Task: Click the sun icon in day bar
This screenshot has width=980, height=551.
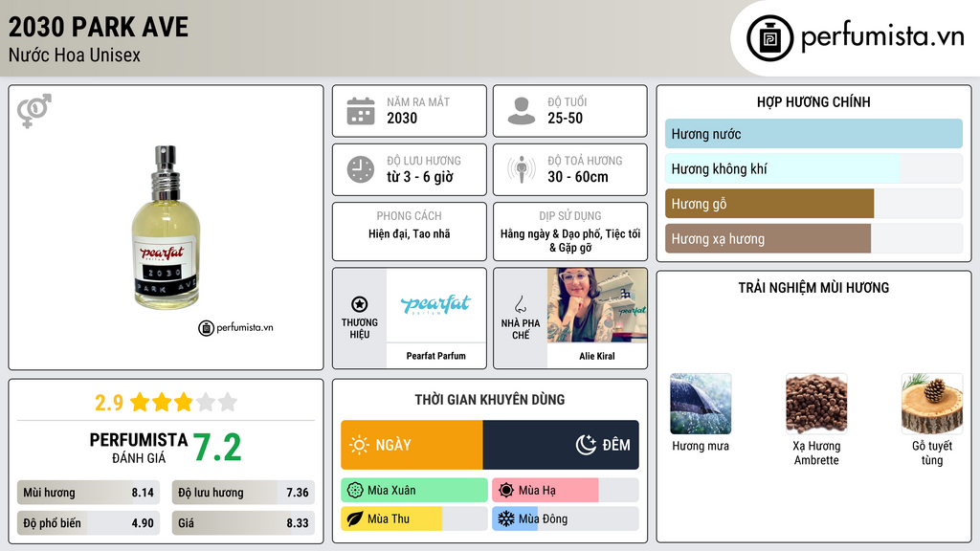Action: [x=360, y=445]
